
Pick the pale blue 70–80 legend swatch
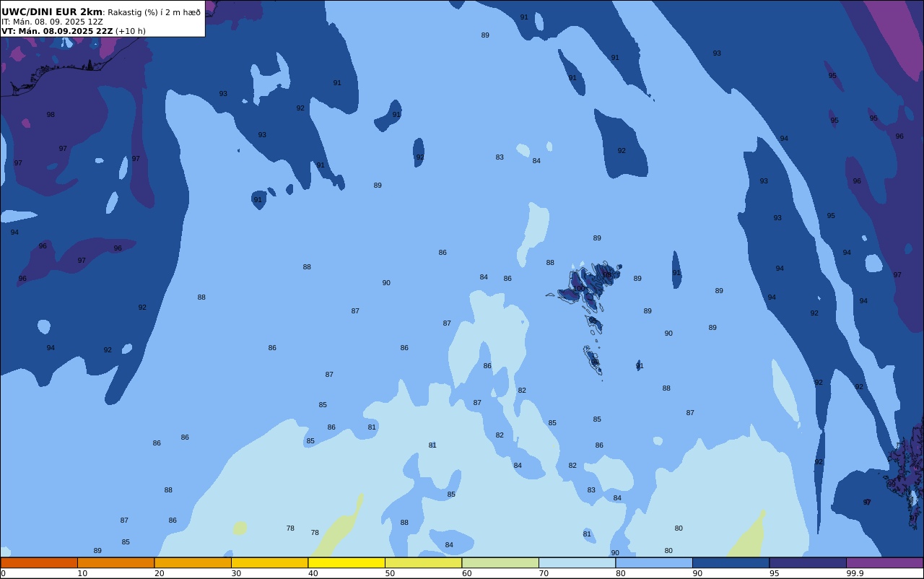pos(577,562)
